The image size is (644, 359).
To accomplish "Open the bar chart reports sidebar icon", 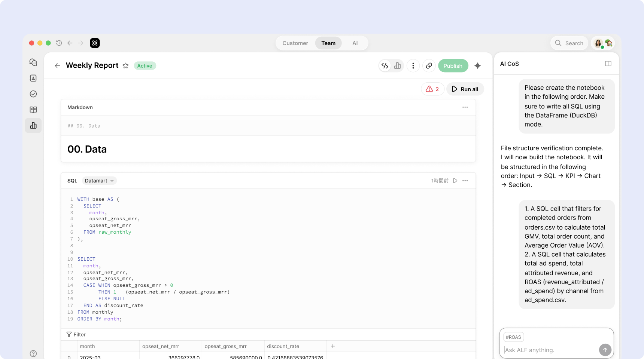I will click(x=33, y=125).
